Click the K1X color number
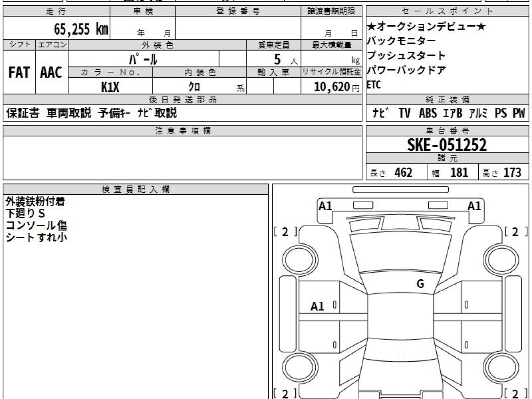Image resolution: width=532 pixels, height=399 pixels. click(110, 87)
